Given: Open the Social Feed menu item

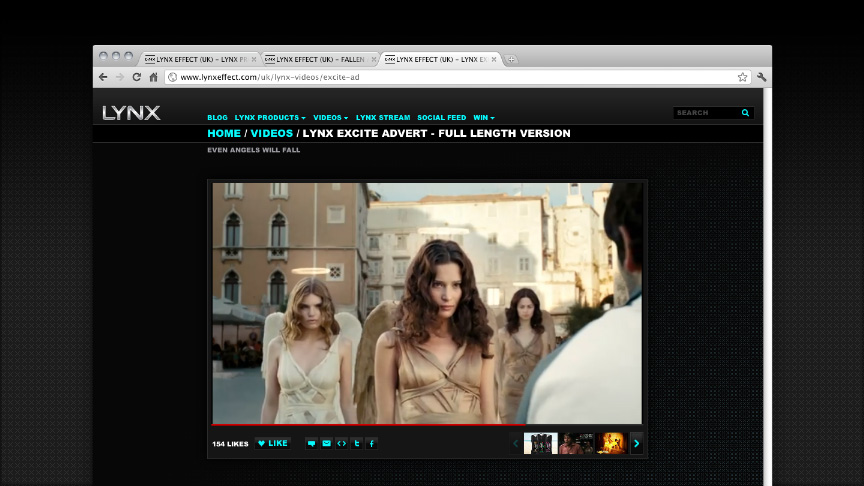Looking at the screenshot, I should pos(441,118).
